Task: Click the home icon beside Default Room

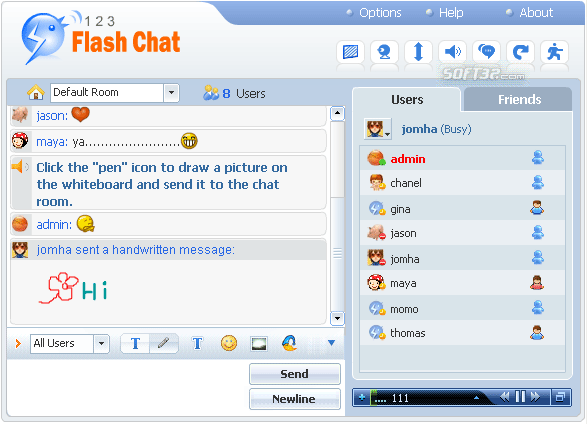Action: 36,92
